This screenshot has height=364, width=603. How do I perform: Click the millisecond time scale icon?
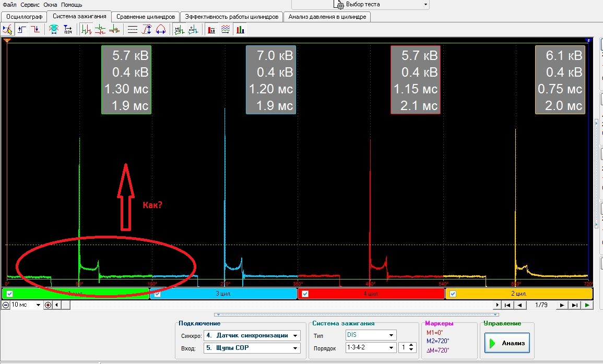pos(179,30)
